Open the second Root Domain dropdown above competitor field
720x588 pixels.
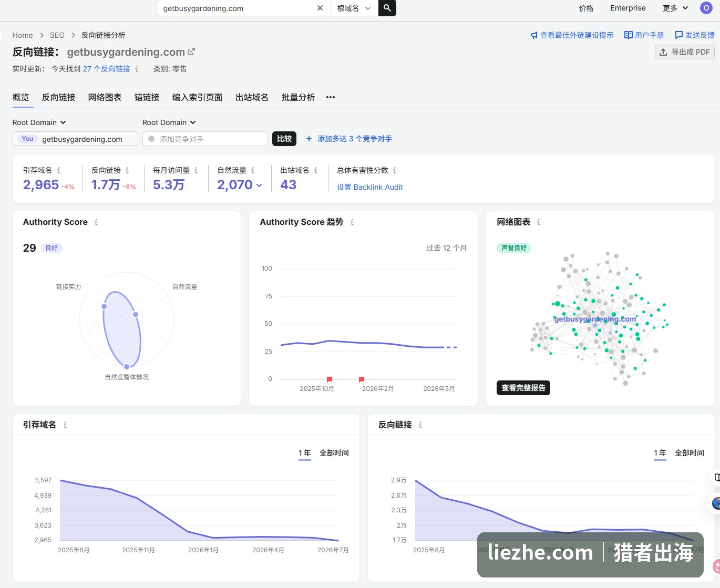coord(169,122)
